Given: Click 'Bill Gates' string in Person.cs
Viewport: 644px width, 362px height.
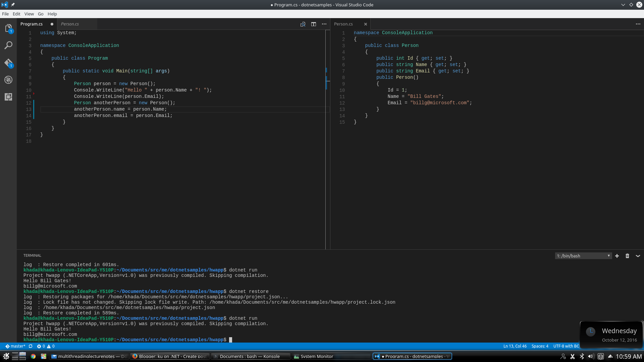Looking at the screenshot, I should click(x=424, y=97).
